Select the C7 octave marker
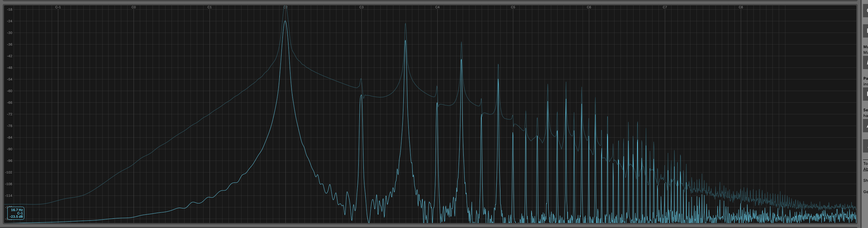 tap(665, 7)
